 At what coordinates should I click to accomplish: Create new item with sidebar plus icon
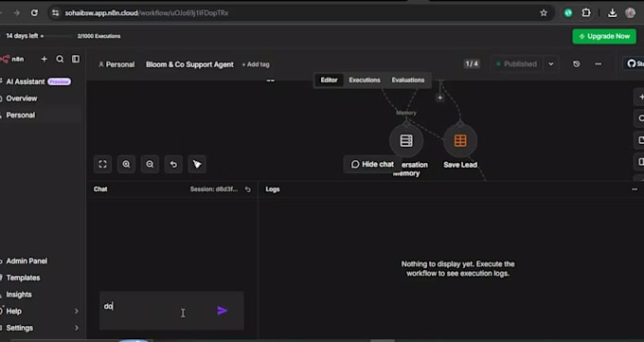pyautogui.click(x=44, y=59)
